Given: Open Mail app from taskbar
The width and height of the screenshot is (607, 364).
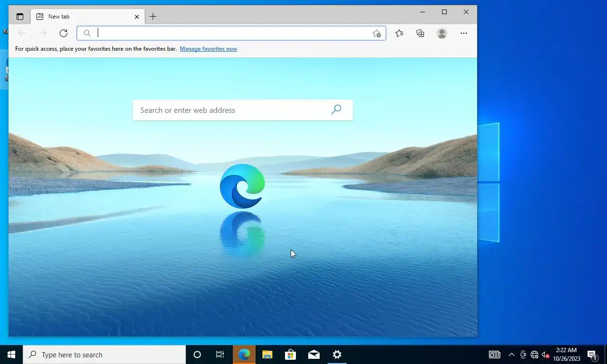Looking at the screenshot, I should coord(313,355).
